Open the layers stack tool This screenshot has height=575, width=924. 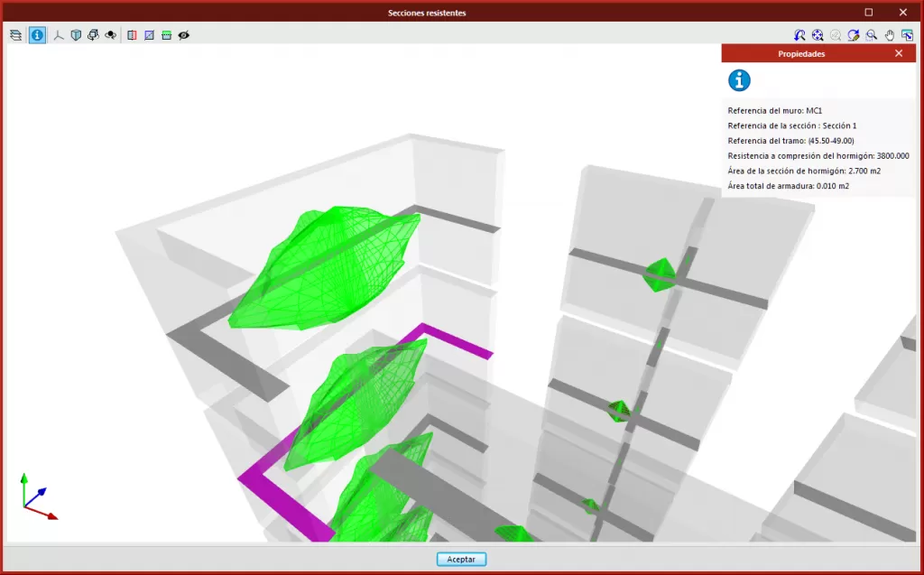pyautogui.click(x=15, y=35)
